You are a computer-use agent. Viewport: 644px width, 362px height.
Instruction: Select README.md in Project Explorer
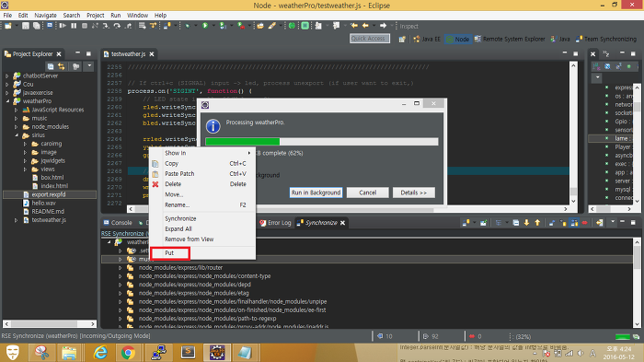coord(48,212)
